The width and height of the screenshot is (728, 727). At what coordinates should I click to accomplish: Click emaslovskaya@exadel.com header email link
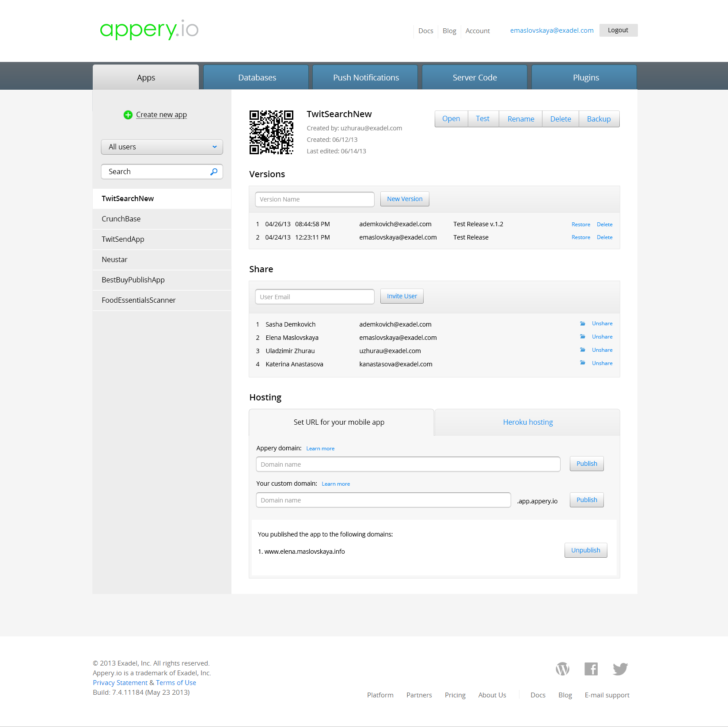tap(552, 30)
